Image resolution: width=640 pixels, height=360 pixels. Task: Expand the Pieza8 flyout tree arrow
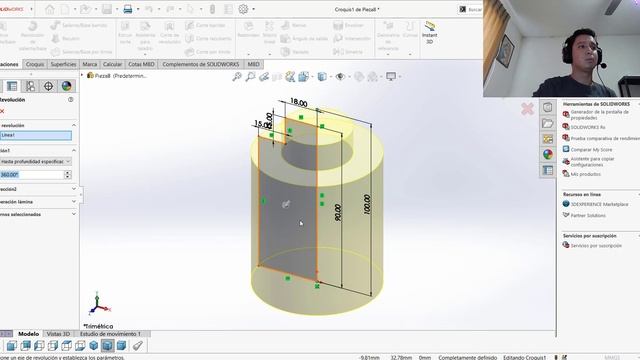(x=82, y=75)
